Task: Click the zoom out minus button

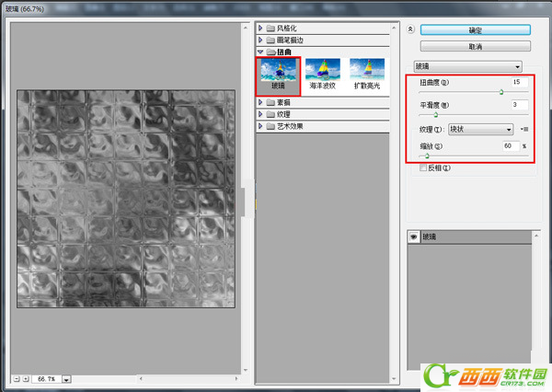Action: coord(17,378)
